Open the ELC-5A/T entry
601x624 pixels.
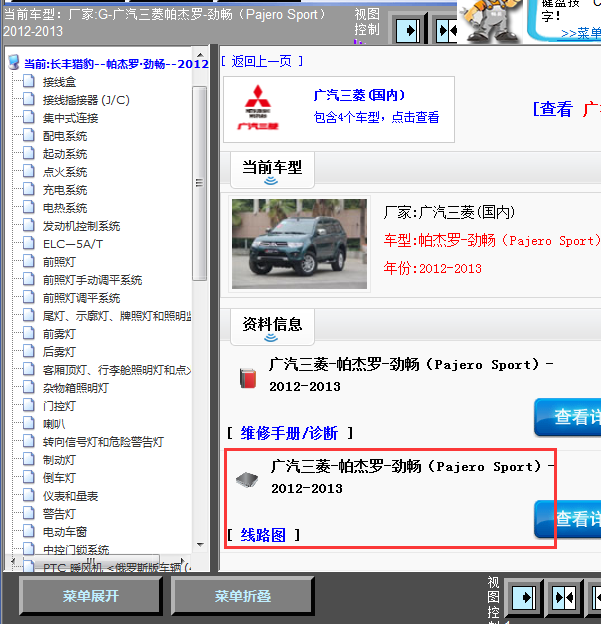(73, 244)
